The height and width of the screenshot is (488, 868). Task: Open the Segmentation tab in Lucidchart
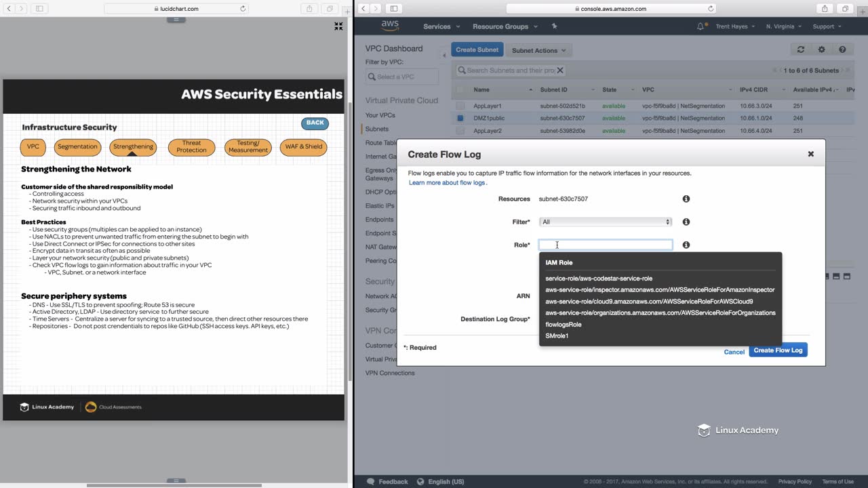[x=77, y=146]
